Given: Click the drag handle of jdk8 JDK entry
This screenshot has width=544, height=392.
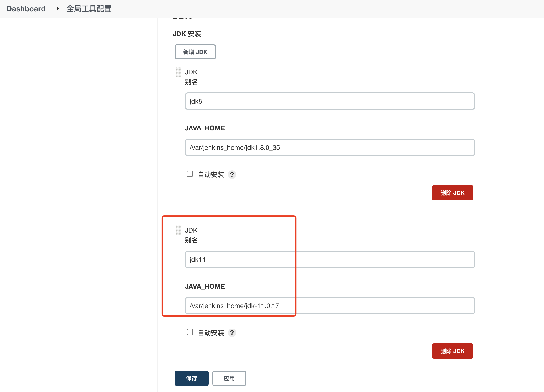Looking at the screenshot, I should 178,72.
